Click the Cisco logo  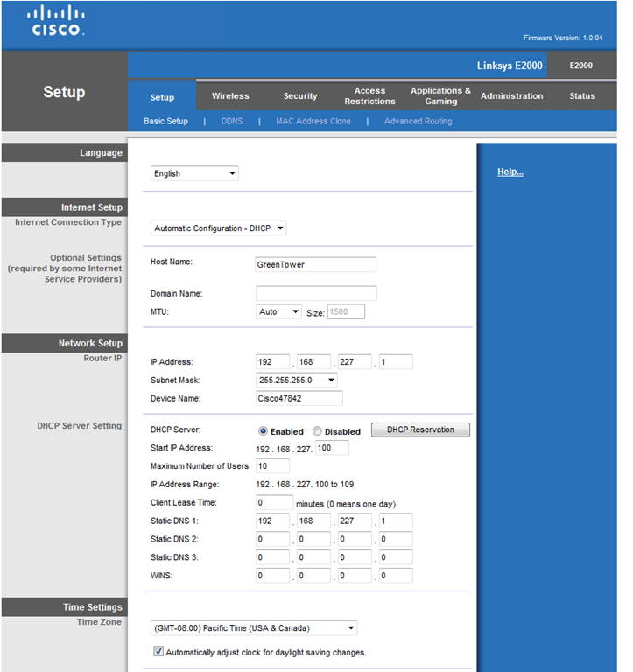click(56, 21)
